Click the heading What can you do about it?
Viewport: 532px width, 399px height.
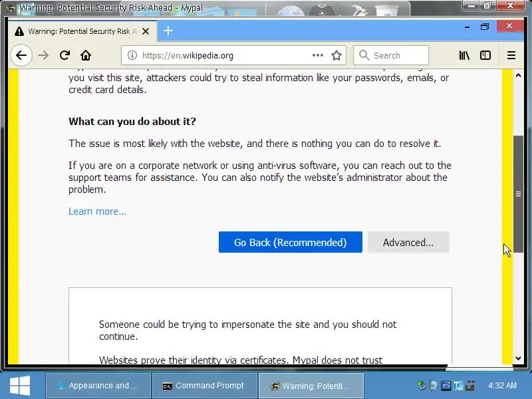pos(132,122)
